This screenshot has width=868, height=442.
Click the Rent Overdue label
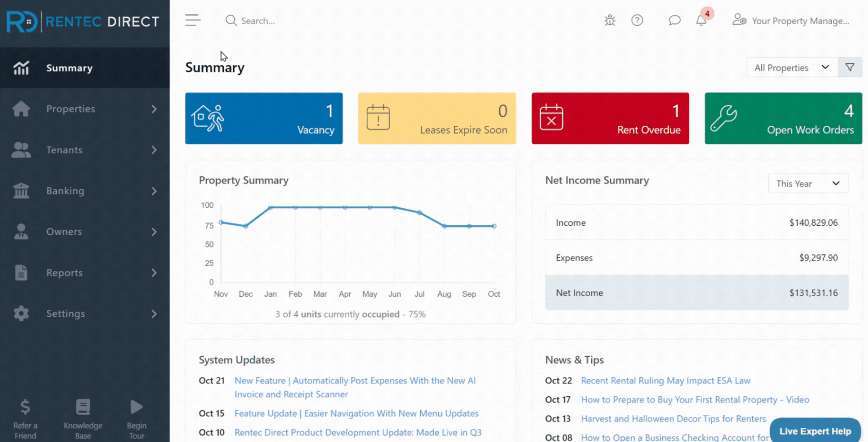[x=649, y=130]
